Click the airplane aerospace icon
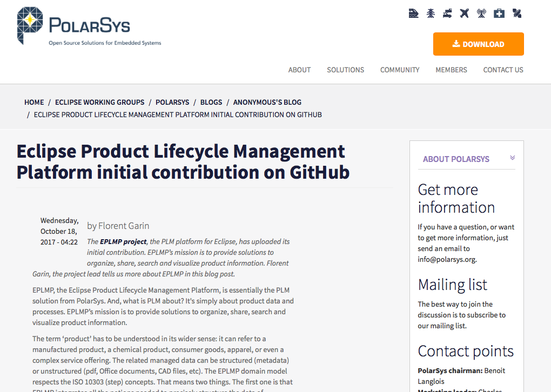 [465, 13]
